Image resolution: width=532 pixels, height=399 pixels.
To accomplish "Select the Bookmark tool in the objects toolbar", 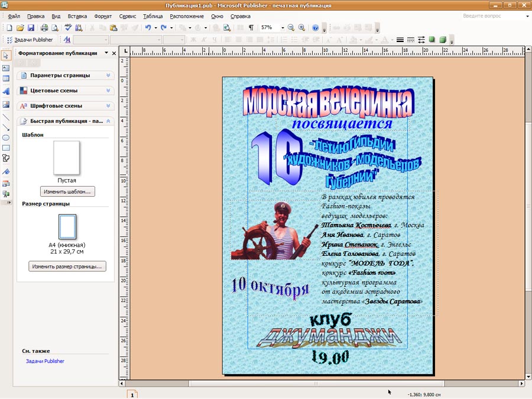I will point(6,171).
